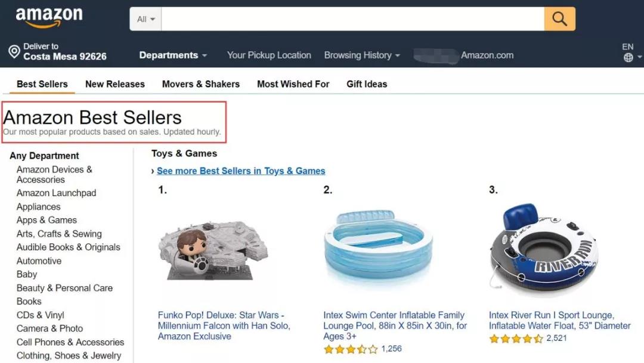
Task: Click inside the search input field
Action: (352, 18)
